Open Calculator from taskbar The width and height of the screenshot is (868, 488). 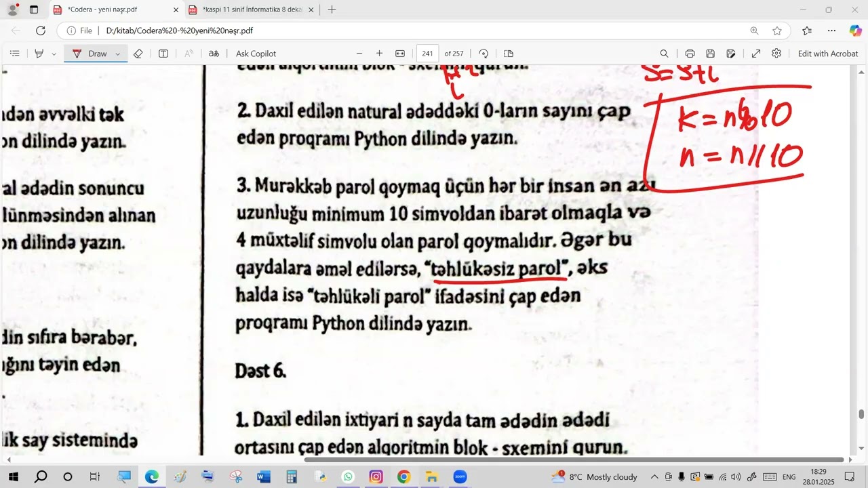pos(292,476)
